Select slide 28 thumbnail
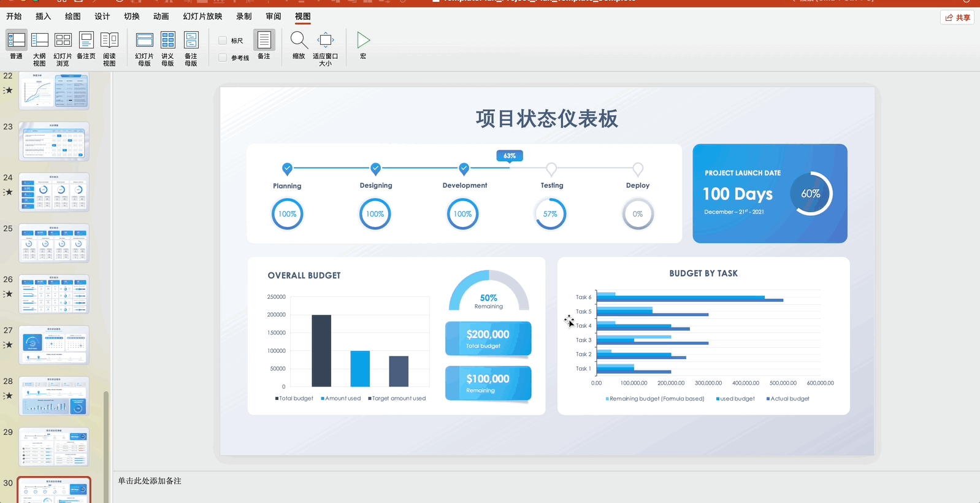 click(54, 396)
